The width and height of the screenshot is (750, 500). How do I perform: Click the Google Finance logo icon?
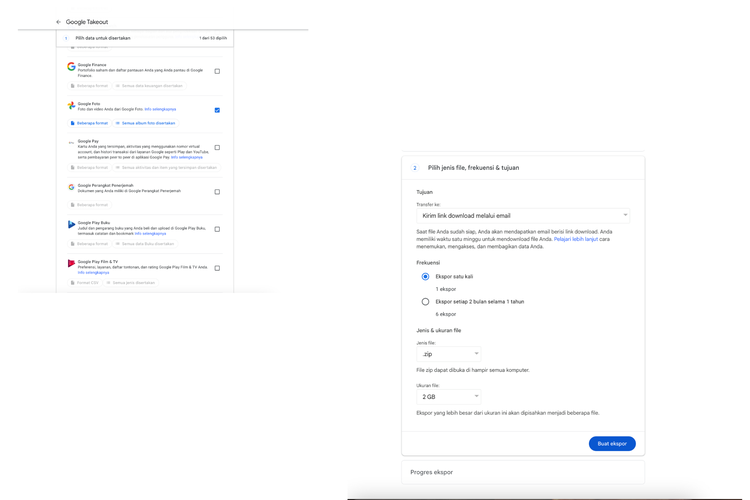click(71, 67)
